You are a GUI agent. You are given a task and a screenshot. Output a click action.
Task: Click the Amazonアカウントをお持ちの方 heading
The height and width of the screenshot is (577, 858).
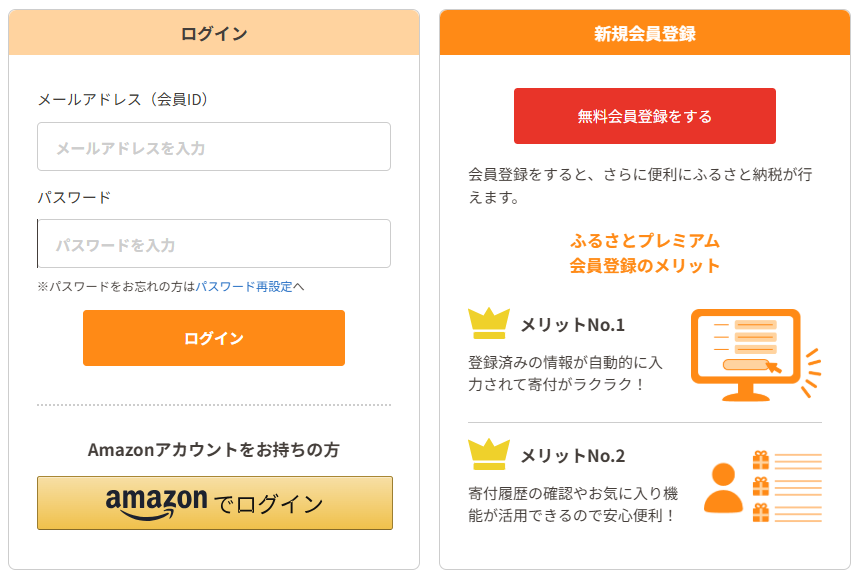214,450
